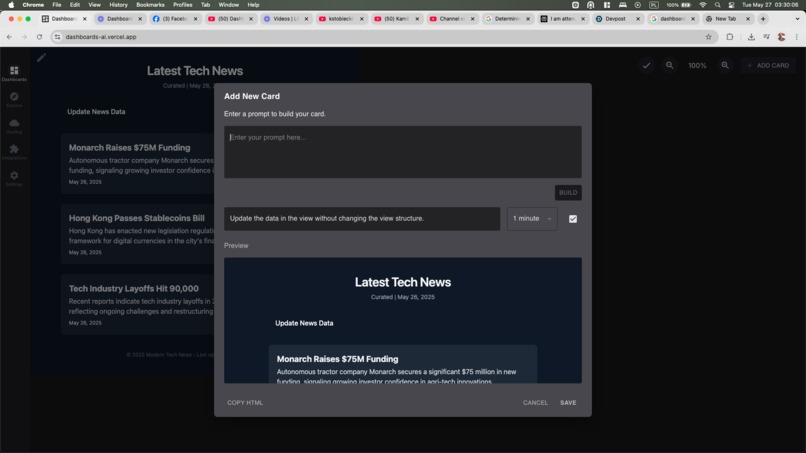The height and width of the screenshot is (453, 806).
Task: Open the 1 minute interval dropdown
Action: point(532,219)
